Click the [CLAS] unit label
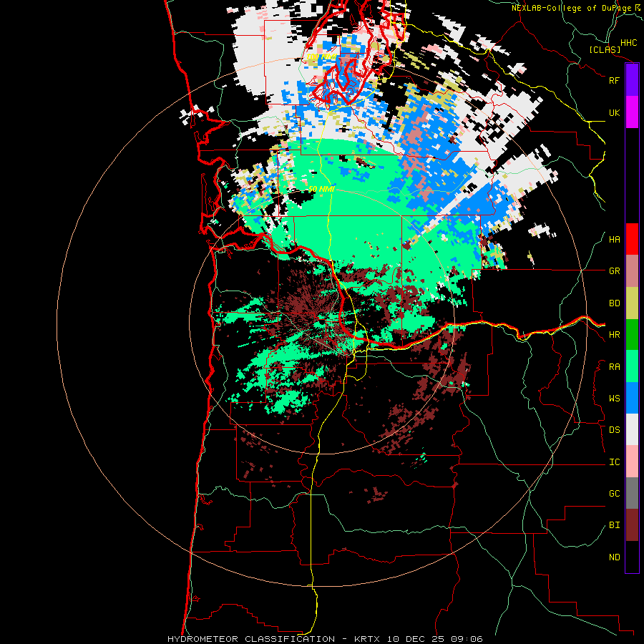644x644 pixels. tap(605, 49)
